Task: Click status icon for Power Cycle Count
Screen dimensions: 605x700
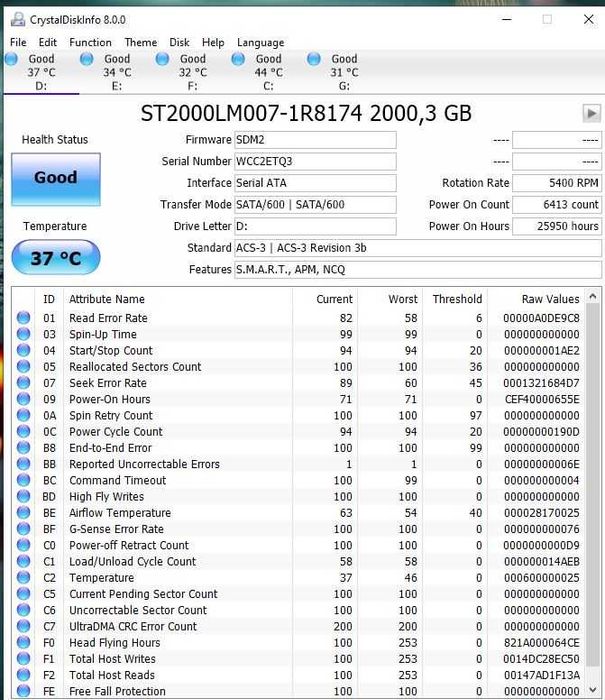Action: tap(23, 431)
